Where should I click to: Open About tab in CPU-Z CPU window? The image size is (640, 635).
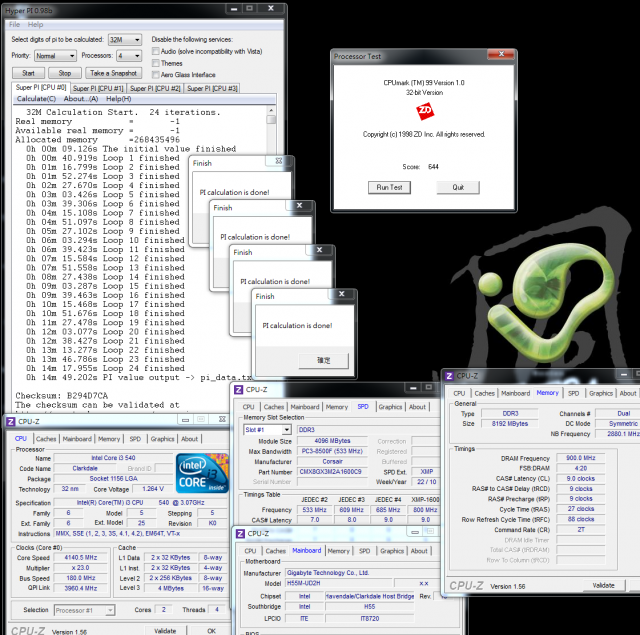point(189,439)
